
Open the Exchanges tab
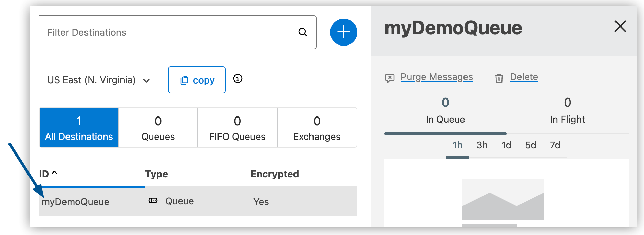[317, 128]
